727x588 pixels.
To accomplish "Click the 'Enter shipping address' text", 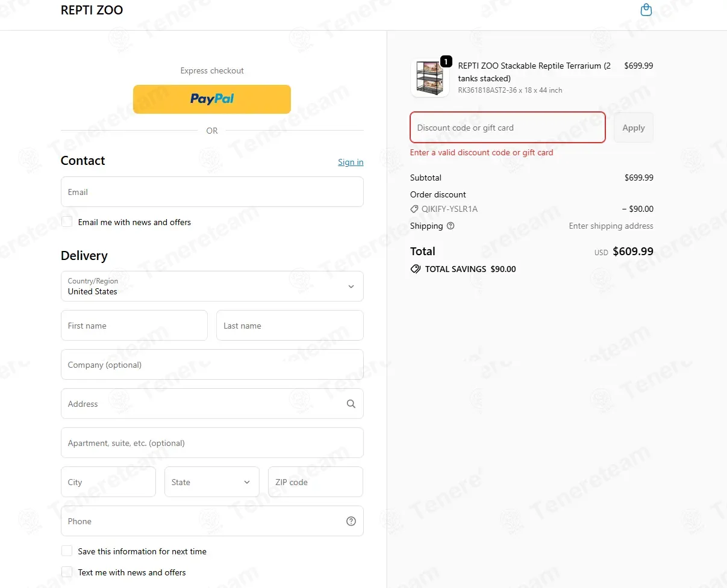I will [x=611, y=226].
